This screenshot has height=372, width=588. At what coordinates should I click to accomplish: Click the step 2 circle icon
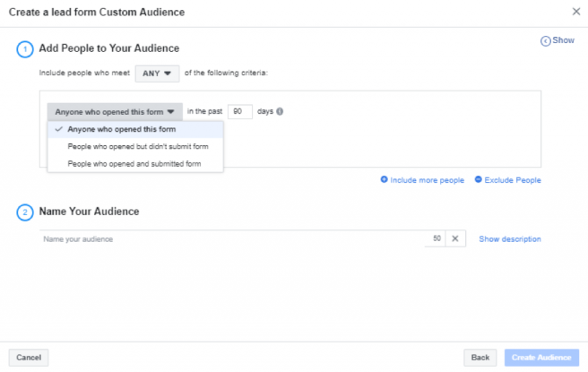click(25, 212)
